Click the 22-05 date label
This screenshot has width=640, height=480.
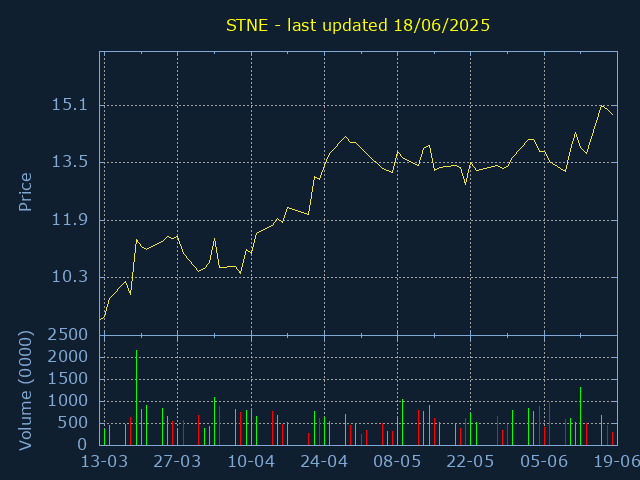click(x=471, y=462)
